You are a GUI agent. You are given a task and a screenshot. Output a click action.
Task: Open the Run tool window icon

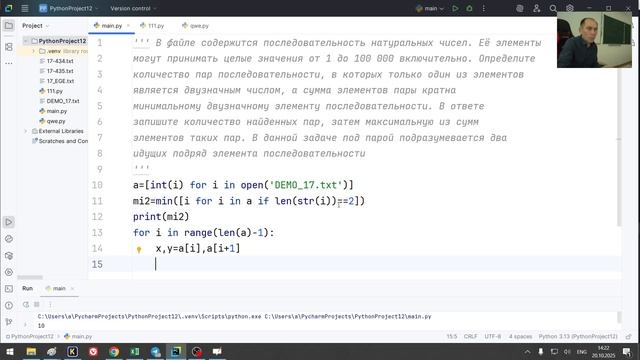(9, 222)
